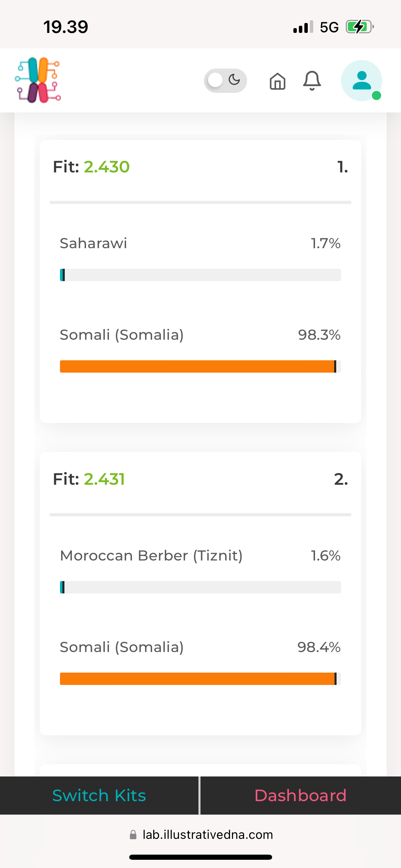Tap the lock icon in address bar
This screenshot has height=868, width=401.
133,835
